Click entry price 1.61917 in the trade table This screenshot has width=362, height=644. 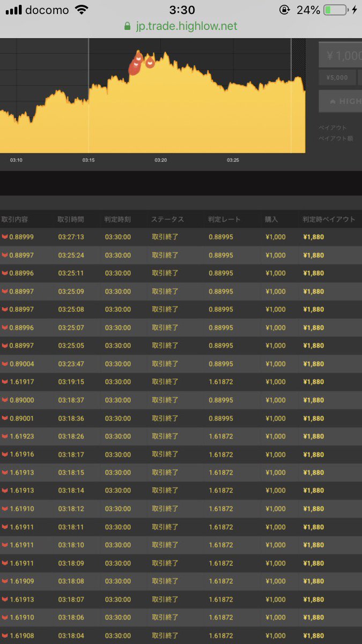click(21, 382)
